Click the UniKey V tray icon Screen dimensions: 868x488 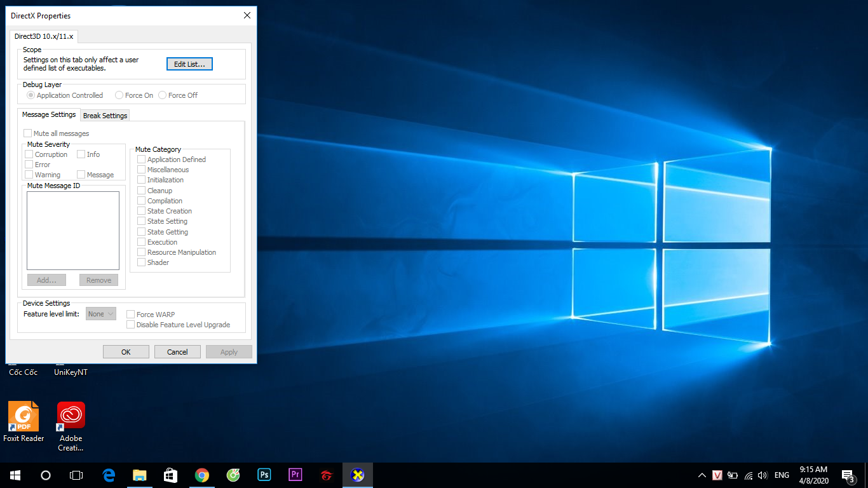click(x=717, y=475)
